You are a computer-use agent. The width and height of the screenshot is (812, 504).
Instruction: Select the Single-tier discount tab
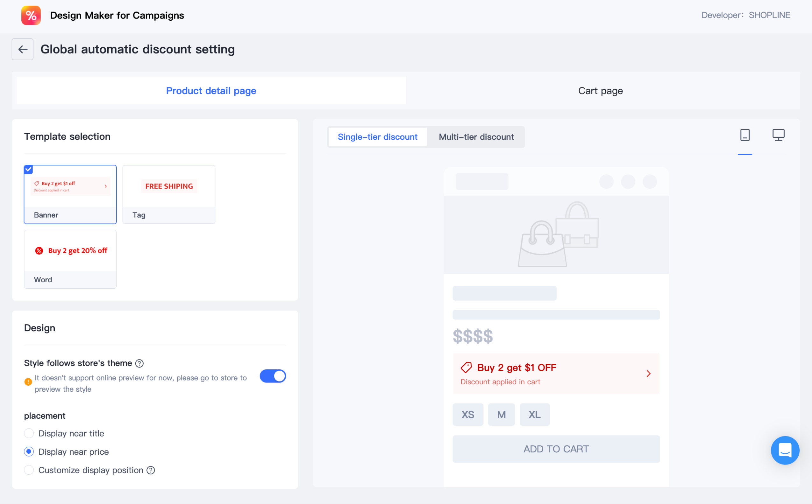click(377, 137)
